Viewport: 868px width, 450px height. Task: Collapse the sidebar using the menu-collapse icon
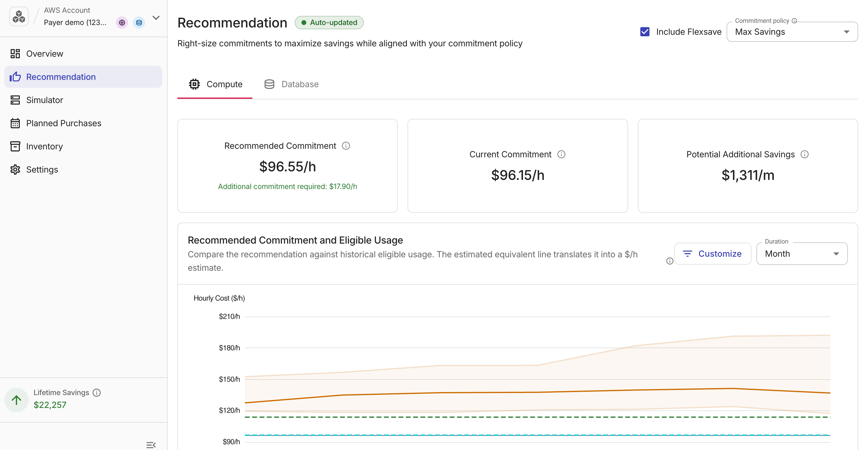[151, 445]
